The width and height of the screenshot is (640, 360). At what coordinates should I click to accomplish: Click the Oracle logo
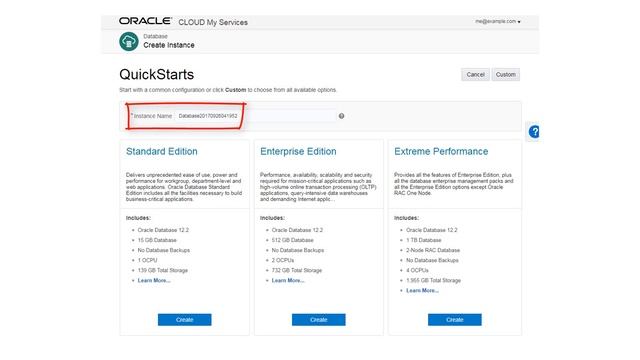tap(145, 21)
